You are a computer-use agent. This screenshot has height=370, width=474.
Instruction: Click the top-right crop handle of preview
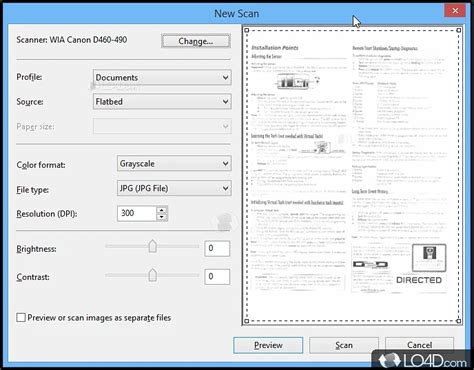[459, 30]
